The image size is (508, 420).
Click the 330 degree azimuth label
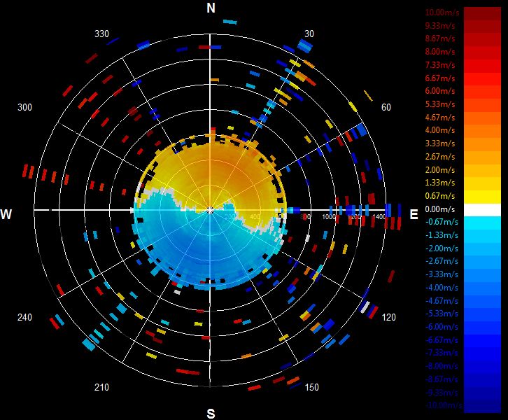[101, 34]
